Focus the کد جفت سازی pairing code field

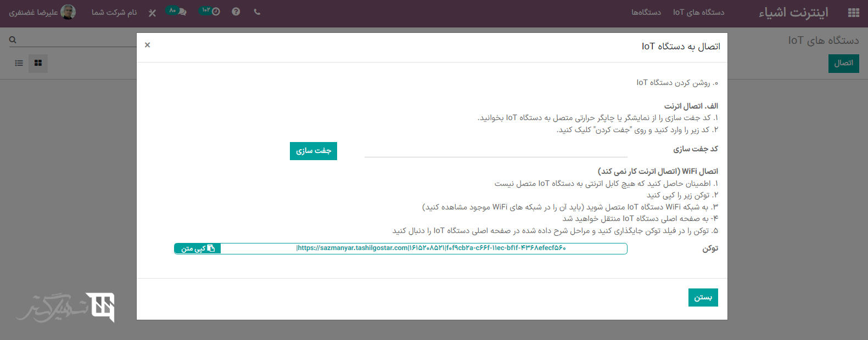[x=495, y=150]
